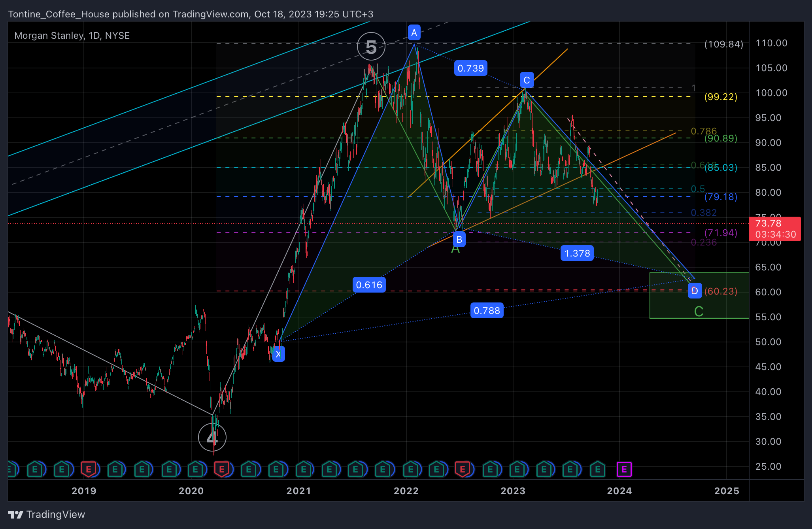Click the magenta upcoming earnings E marker

[x=624, y=469]
